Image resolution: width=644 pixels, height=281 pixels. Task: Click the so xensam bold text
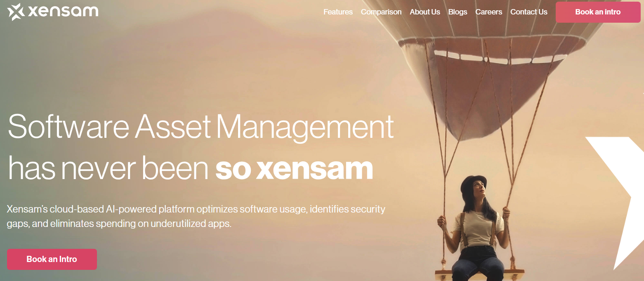[x=294, y=168]
